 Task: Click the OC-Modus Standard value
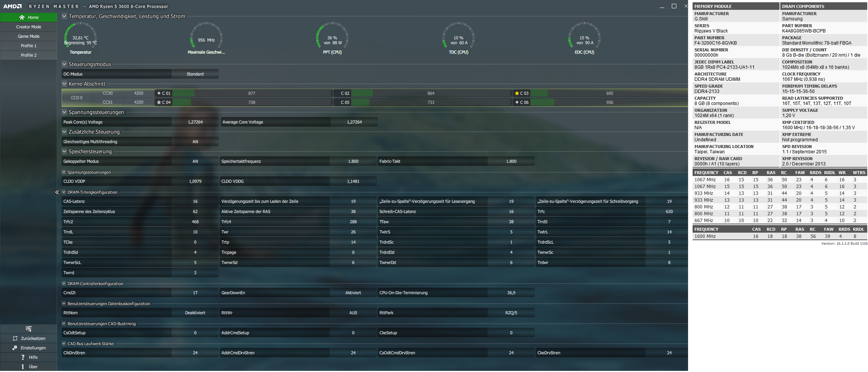click(195, 74)
